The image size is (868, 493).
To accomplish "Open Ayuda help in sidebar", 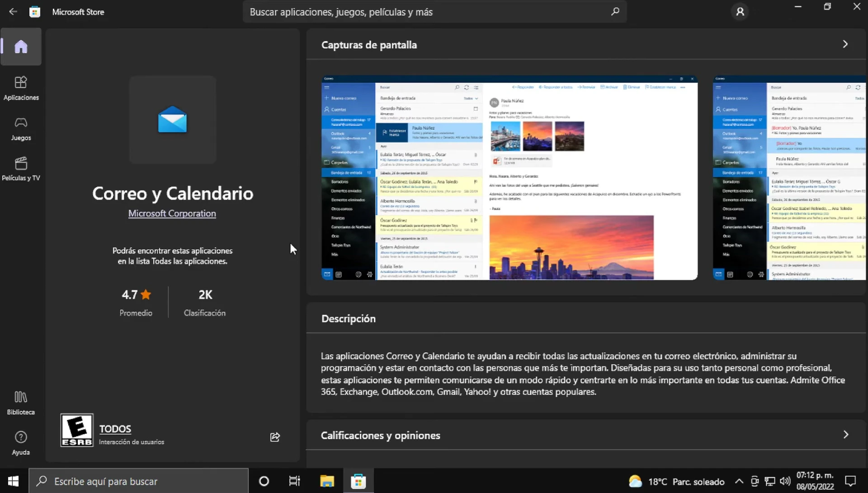I will [x=21, y=443].
